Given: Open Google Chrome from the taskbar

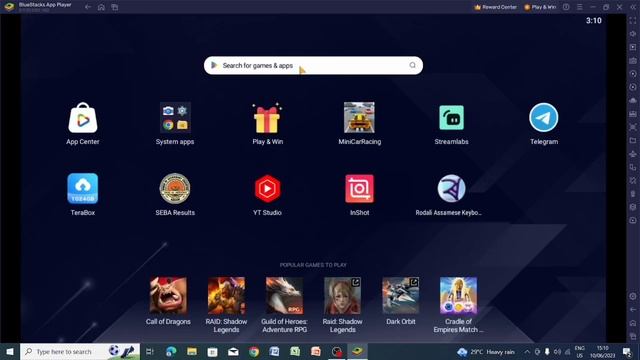Looking at the screenshot, I should pos(254,351).
